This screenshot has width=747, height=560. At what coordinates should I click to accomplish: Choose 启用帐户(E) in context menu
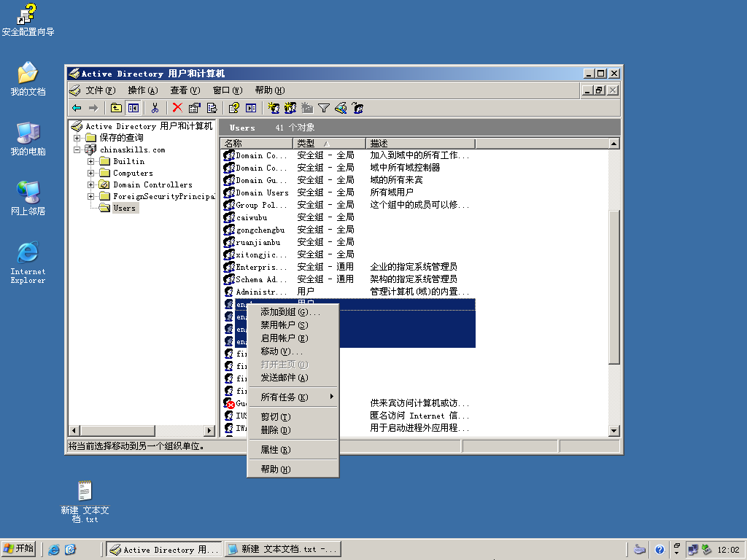click(293, 338)
